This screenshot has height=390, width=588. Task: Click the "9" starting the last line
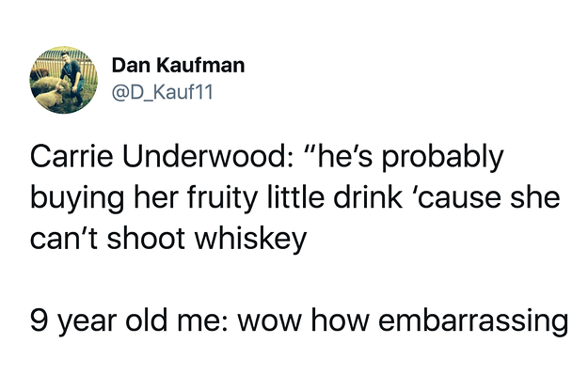pyautogui.click(x=38, y=321)
